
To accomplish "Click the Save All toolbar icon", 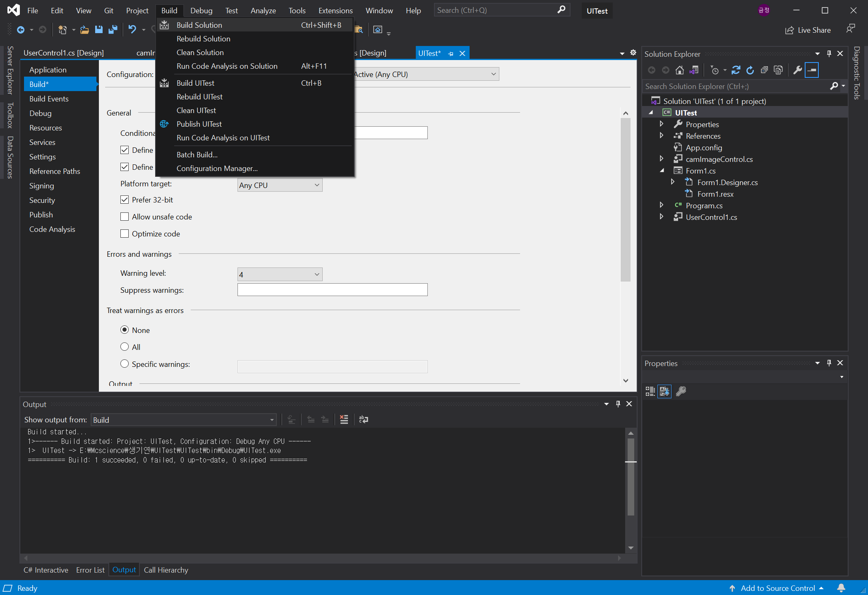I will click(113, 30).
